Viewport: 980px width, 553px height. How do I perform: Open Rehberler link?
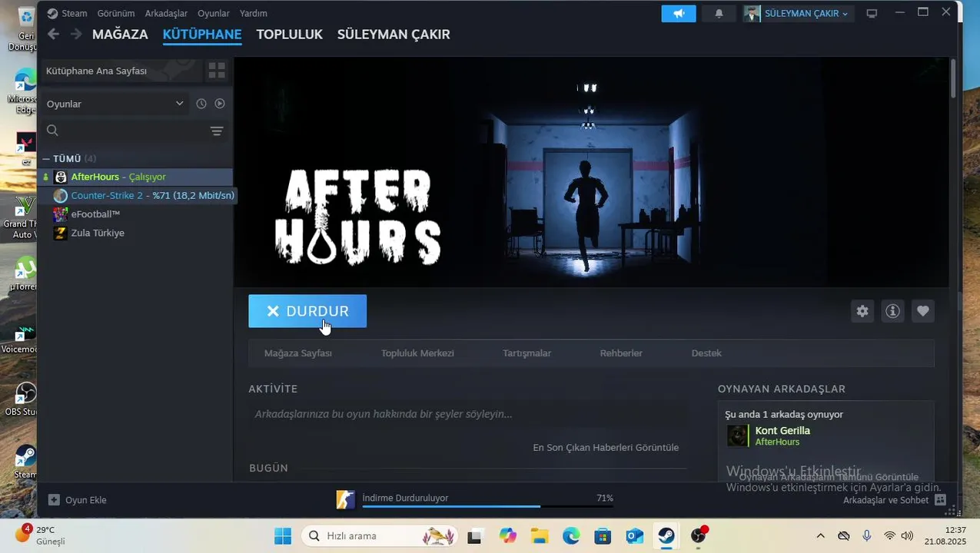(x=621, y=353)
